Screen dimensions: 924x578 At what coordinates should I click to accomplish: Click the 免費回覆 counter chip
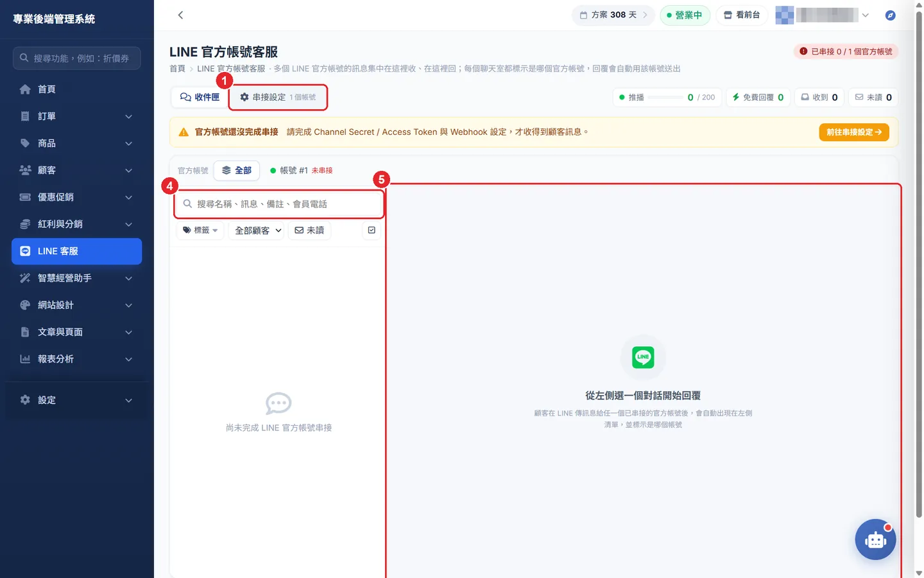[758, 97]
